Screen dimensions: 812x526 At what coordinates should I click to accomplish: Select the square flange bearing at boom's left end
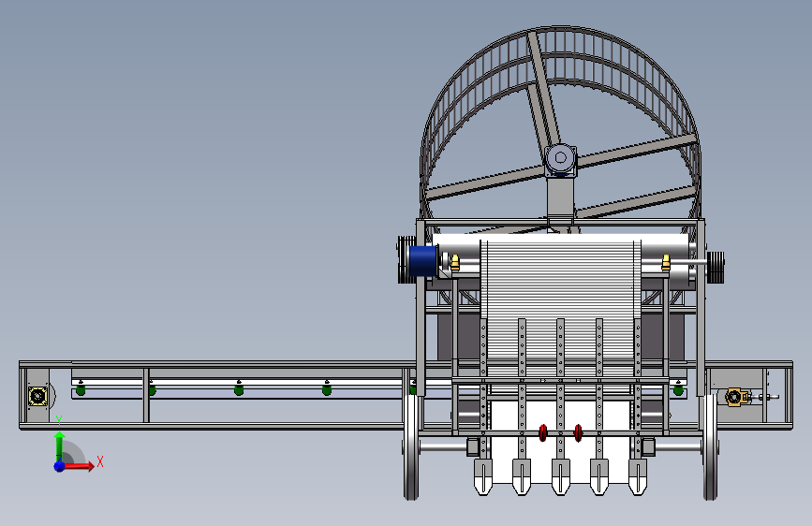37,397
